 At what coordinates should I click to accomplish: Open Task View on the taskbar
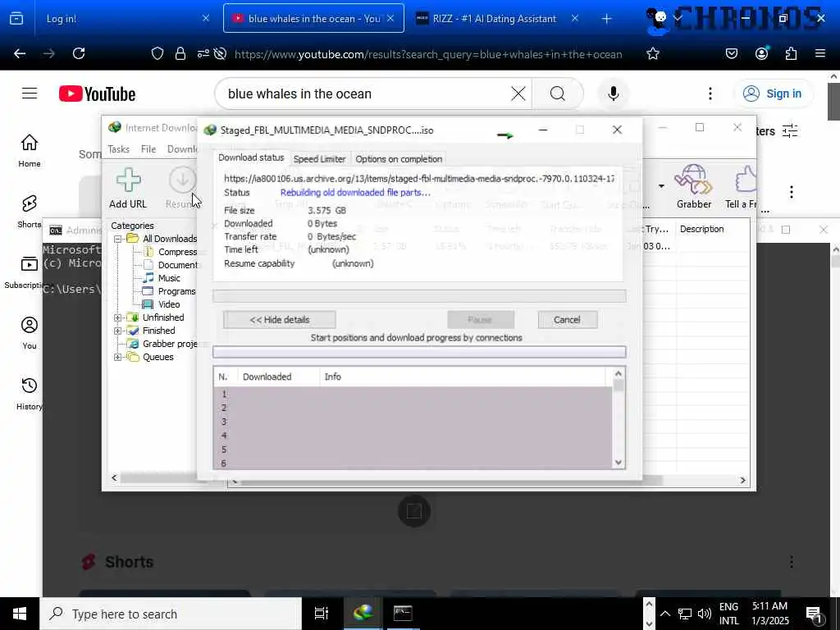point(322,614)
